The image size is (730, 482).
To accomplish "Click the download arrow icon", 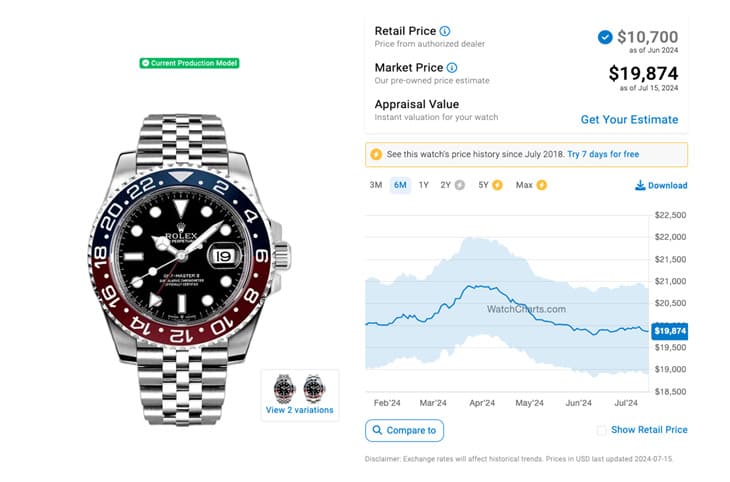I will click(640, 185).
